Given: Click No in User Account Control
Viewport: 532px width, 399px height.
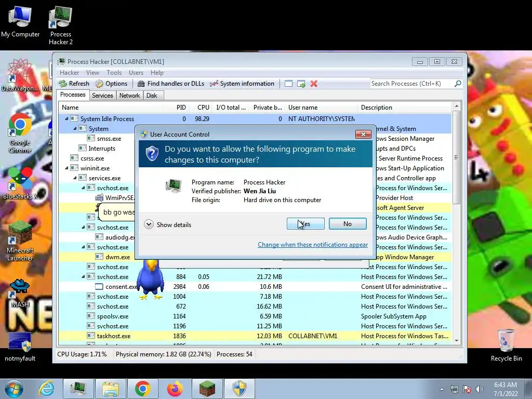Looking at the screenshot, I should (348, 223).
